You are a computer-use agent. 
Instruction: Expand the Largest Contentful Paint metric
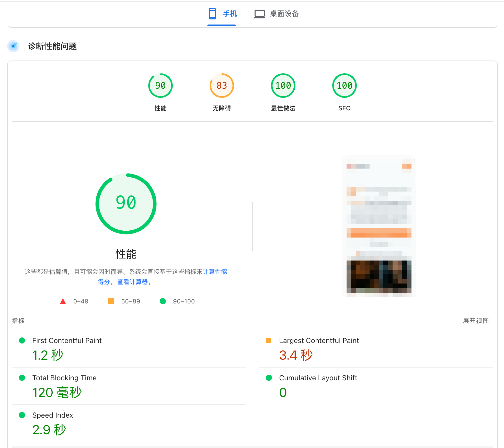tap(319, 341)
